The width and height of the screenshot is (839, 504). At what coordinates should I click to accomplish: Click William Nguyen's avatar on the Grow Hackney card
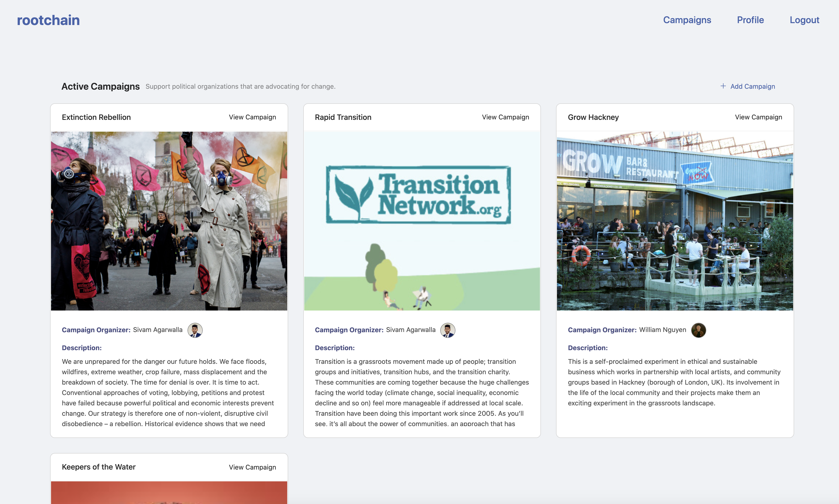pos(698,330)
